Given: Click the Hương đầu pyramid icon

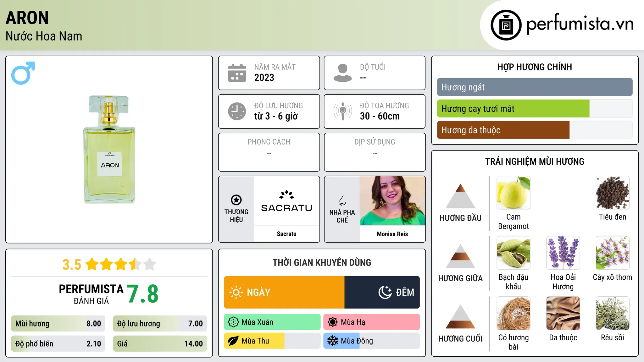Looking at the screenshot, I should [x=461, y=196].
